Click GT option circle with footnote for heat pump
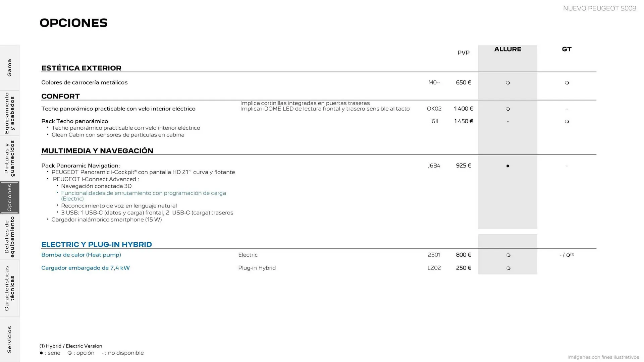644x362 pixels. [568, 255]
